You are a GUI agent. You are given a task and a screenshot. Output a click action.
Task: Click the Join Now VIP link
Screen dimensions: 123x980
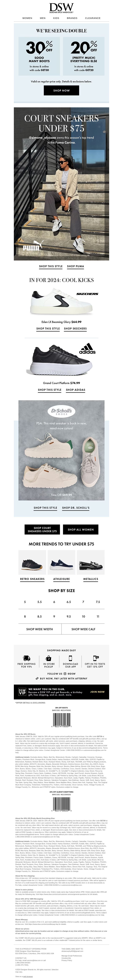[97, 692]
